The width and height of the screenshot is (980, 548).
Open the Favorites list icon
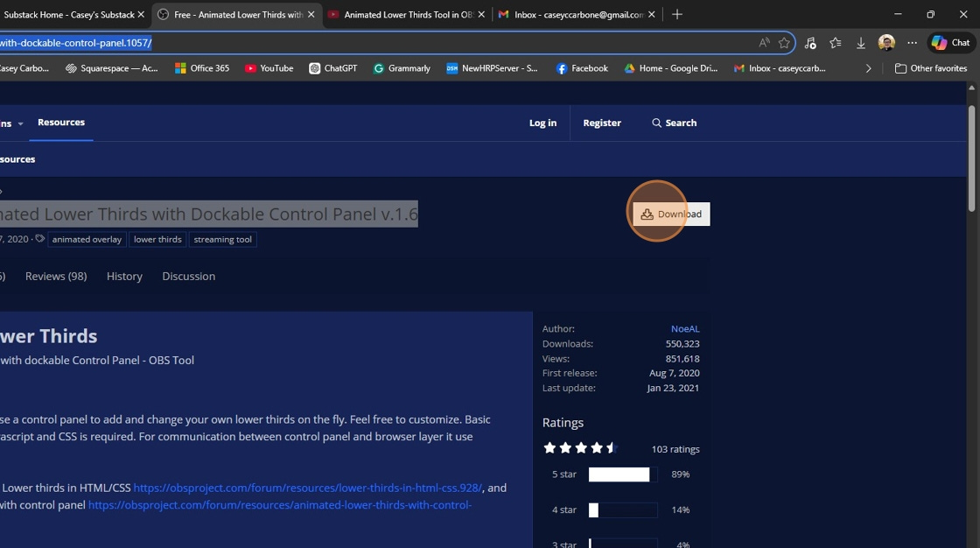pyautogui.click(x=836, y=43)
